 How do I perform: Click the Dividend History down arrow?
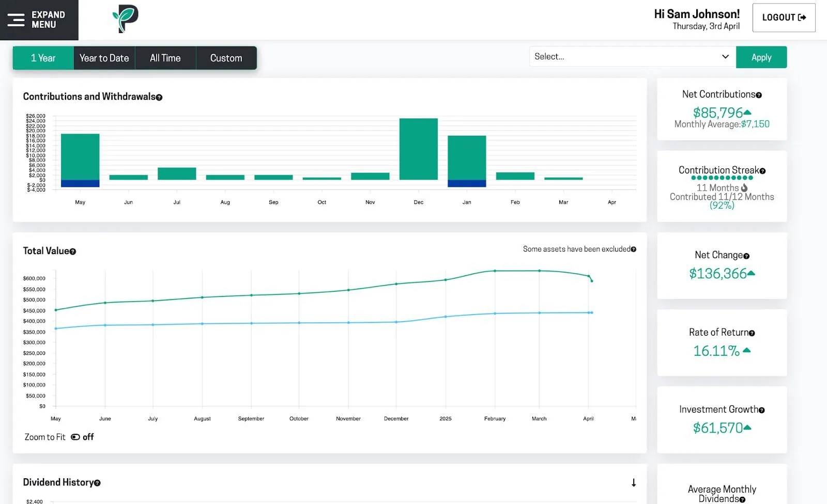[x=633, y=483]
